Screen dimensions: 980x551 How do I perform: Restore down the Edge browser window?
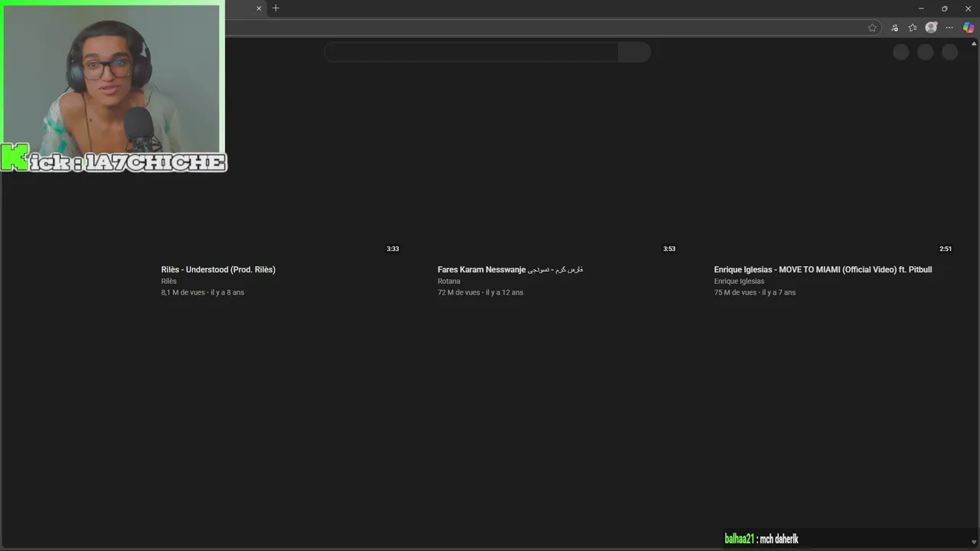click(x=944, y=8)
